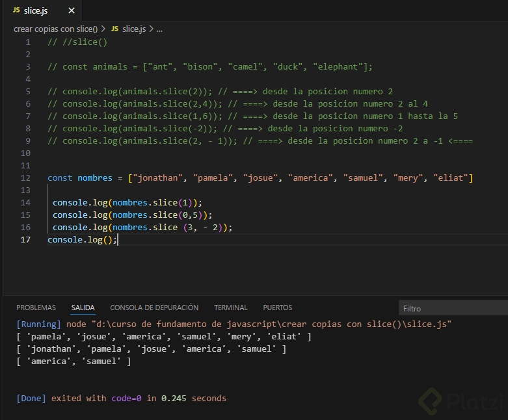Switch to the TERMINAL panel tab
This screenshot has width=508, height=420.
230,308
